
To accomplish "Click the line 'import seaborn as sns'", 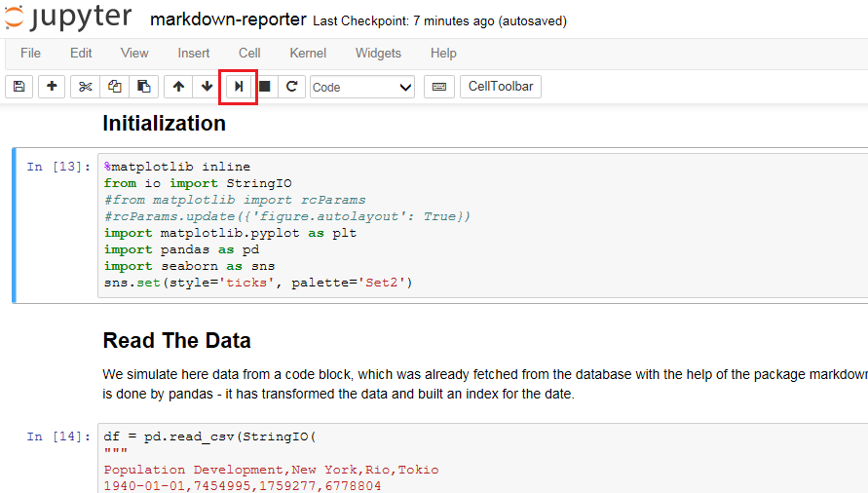I will (189, 266).
